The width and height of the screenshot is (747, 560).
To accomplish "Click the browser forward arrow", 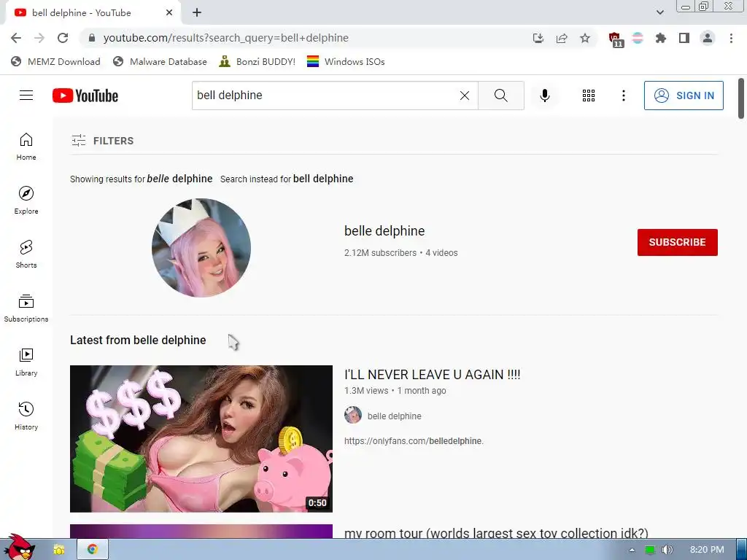I will click(x=39, y=38).
